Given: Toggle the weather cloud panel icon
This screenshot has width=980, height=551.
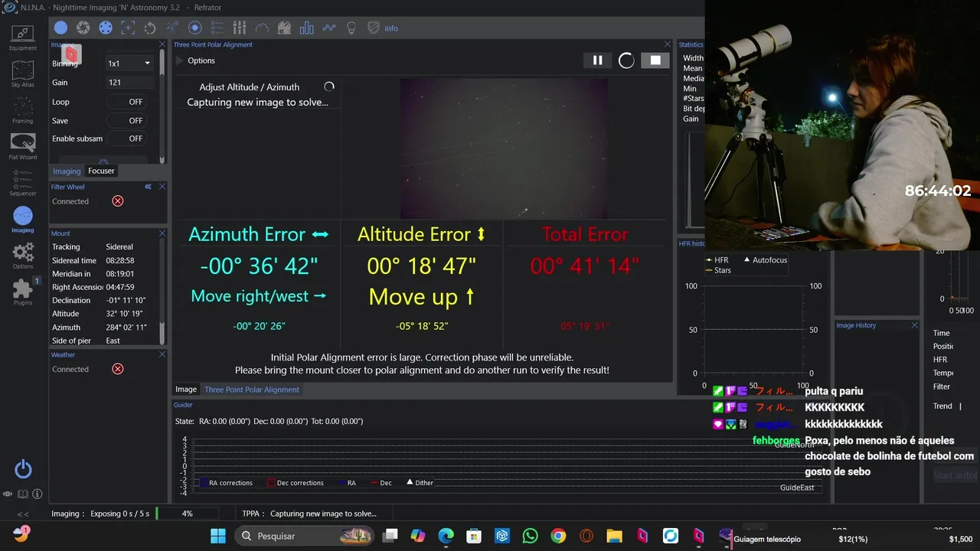Looking at the screenshot, I should [x=262, y=28].
